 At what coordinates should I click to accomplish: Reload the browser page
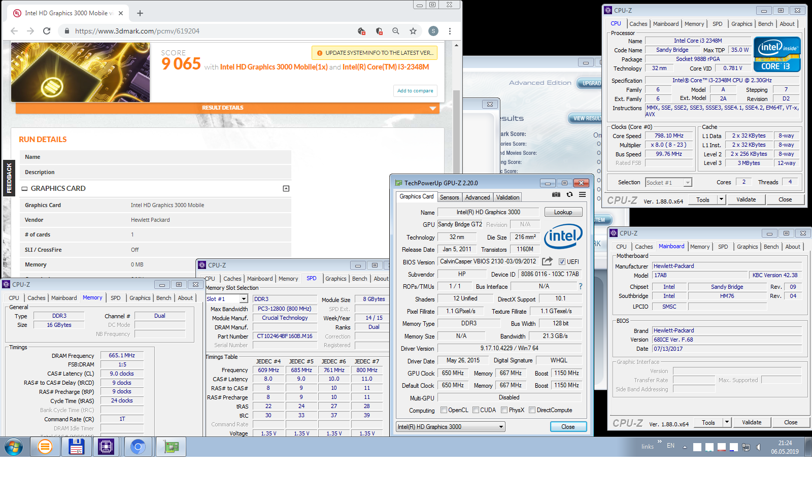(x=47, y=31)
